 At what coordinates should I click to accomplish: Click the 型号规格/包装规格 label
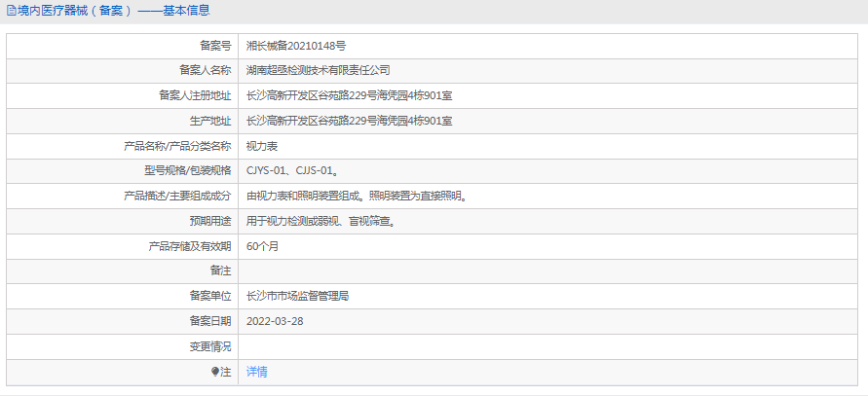pyautogui.click(x=188, y=171)
